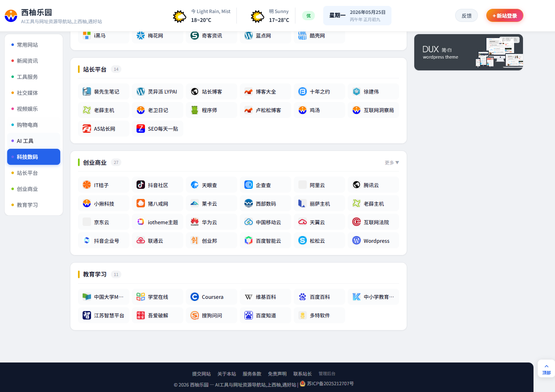Select 新闻资讯 in the sidebar
Screen dimensions: 555x392
34,61
